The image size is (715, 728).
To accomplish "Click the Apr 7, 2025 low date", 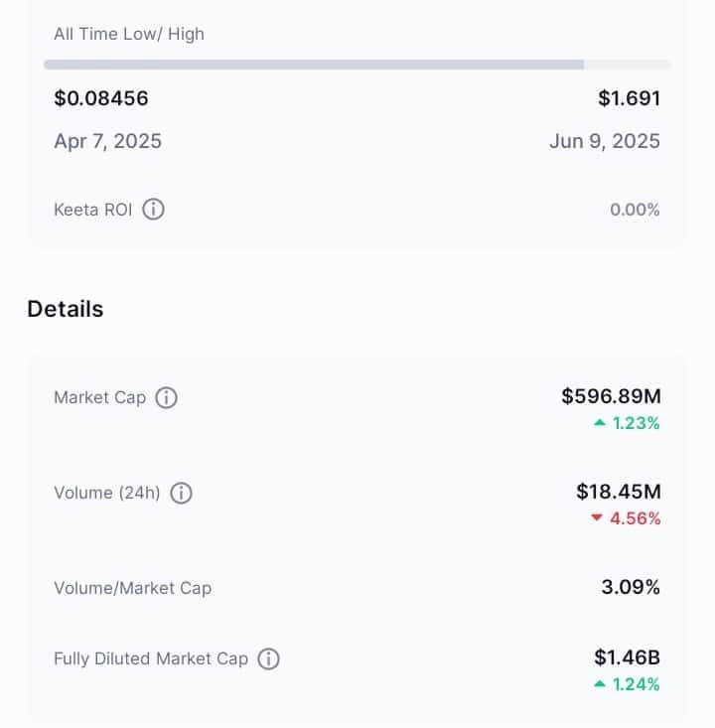I will [x=107, y=141].
